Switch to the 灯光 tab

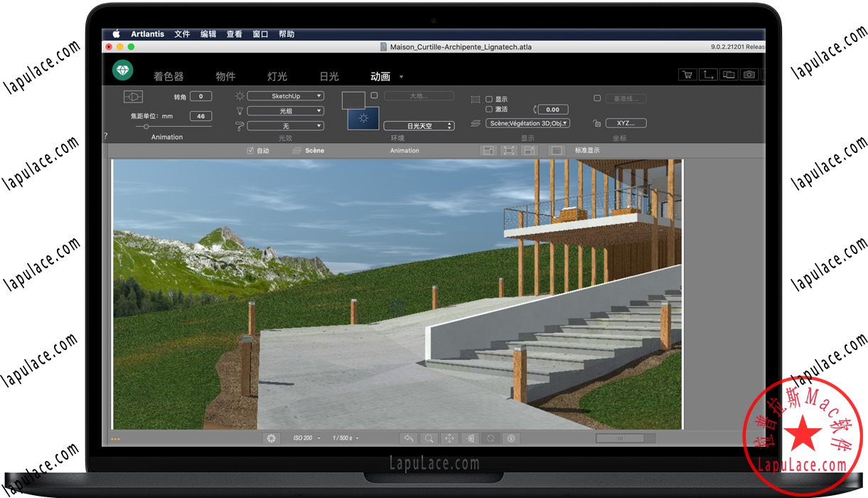[277, 76]
